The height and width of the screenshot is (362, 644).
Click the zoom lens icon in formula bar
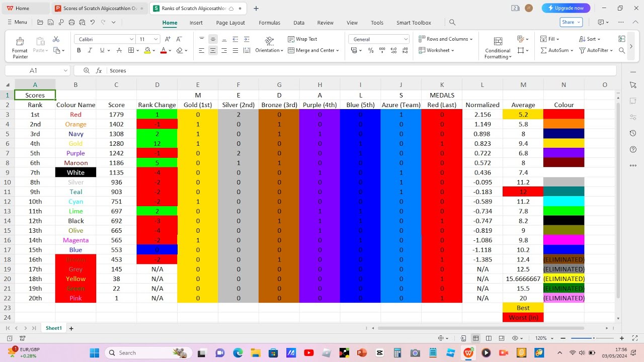[87, 71]
